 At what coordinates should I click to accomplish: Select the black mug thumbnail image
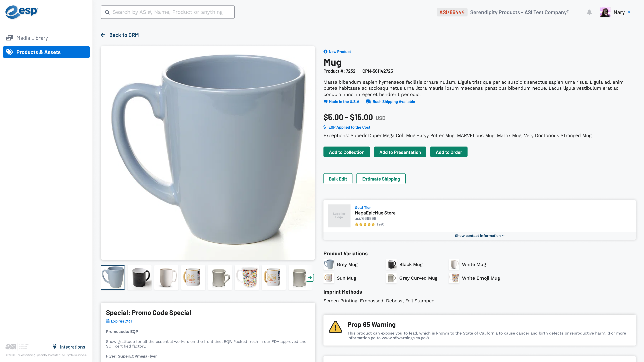(x=139, y=278)
